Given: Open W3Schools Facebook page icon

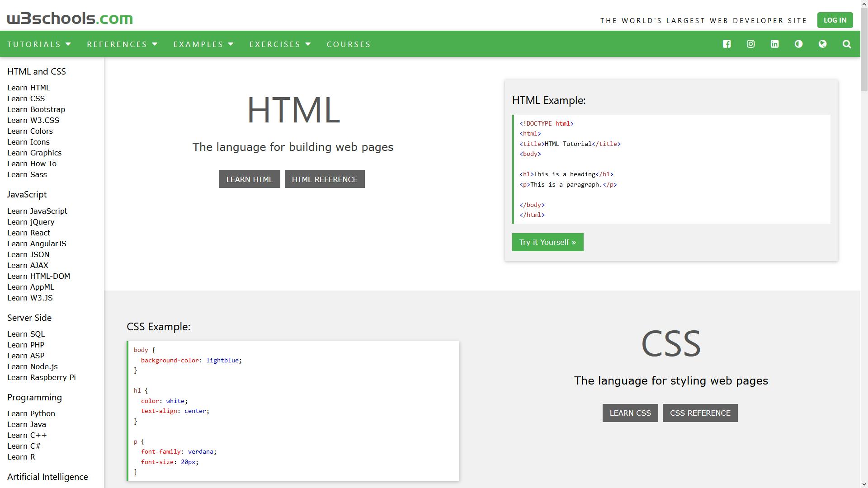Looking at the screenshot, I should (x=727, y=44).
